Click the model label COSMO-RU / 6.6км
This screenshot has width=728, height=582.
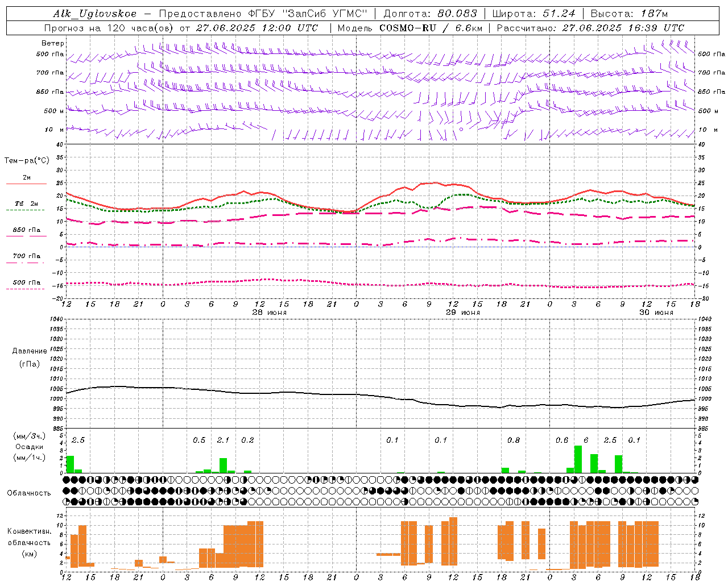pyautogui.click(x=431, y=28)
